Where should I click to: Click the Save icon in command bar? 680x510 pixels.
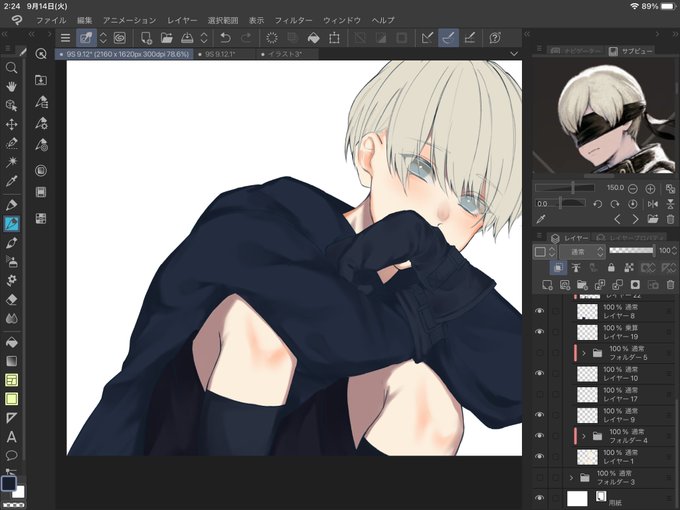click(187, 38)
